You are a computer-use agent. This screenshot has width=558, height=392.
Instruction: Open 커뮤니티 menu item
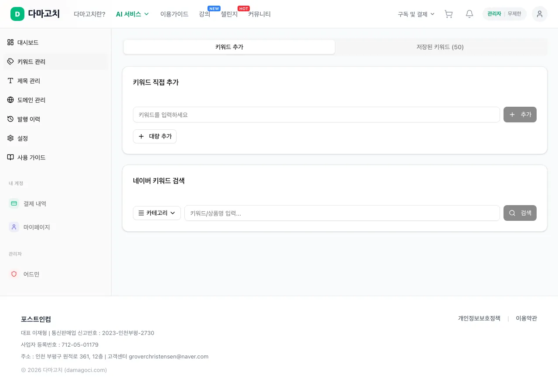(x=259, y=14)
